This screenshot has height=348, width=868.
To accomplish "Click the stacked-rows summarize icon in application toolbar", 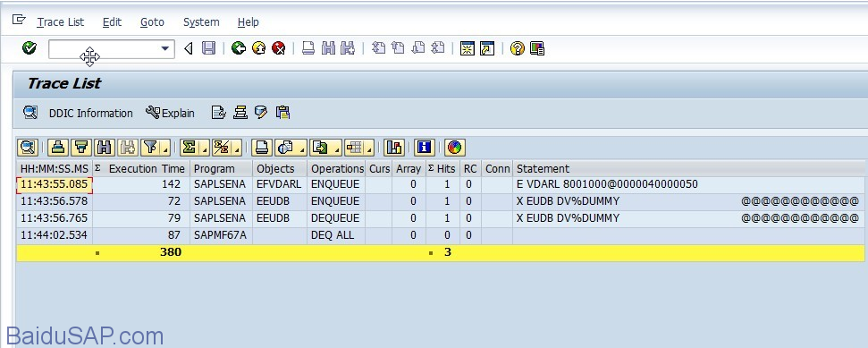I will pos(240,113).
